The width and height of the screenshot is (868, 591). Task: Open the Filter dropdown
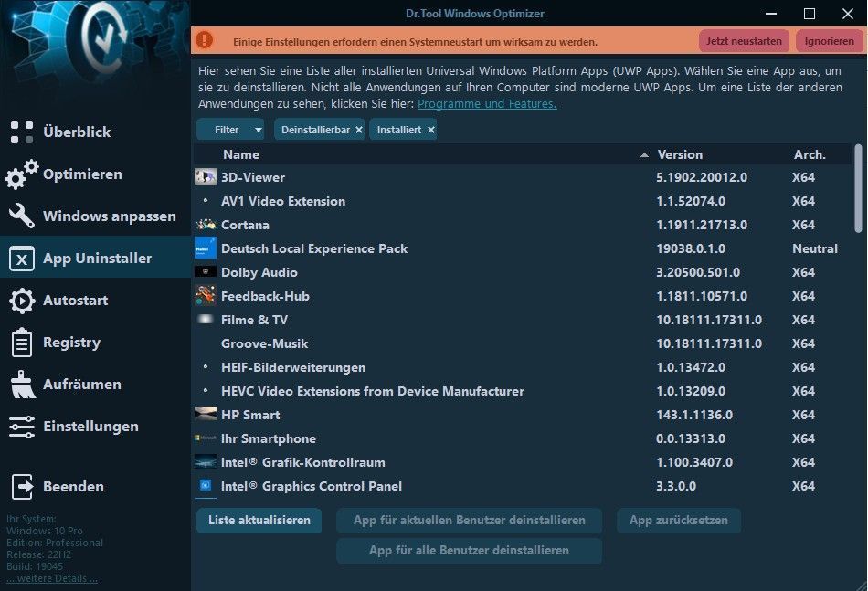tap(230, 130)
